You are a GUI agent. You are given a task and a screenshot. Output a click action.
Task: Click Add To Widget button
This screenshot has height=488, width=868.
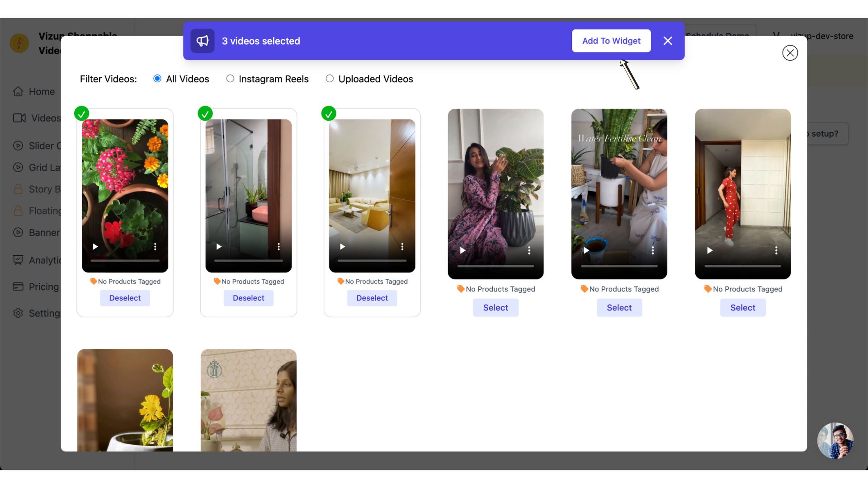611,41
